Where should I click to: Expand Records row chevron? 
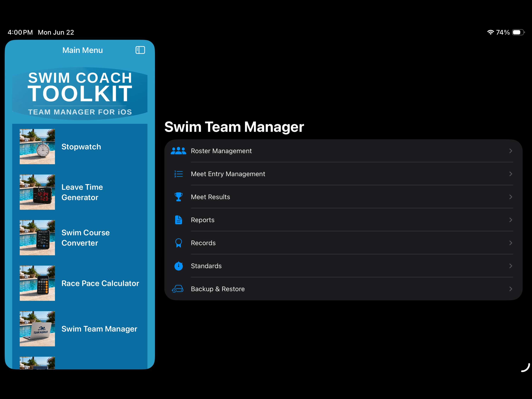click(x=511, y=243)
